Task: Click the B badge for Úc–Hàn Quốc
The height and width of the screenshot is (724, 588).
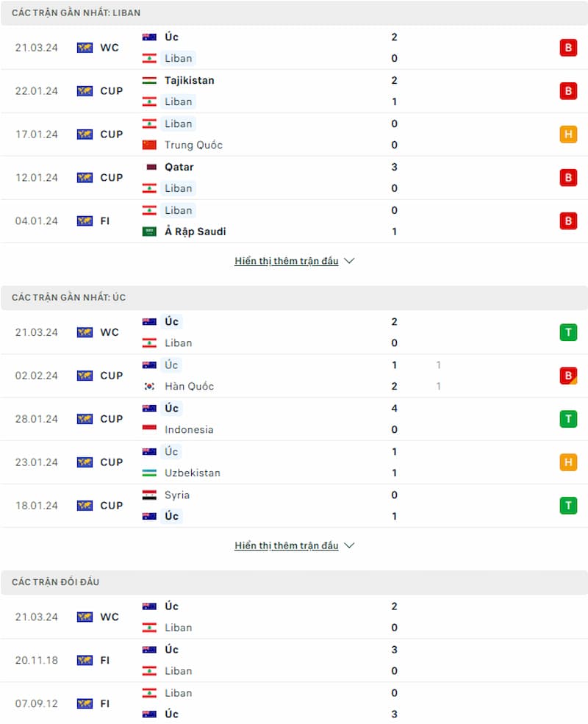Action: click(568, 376)
